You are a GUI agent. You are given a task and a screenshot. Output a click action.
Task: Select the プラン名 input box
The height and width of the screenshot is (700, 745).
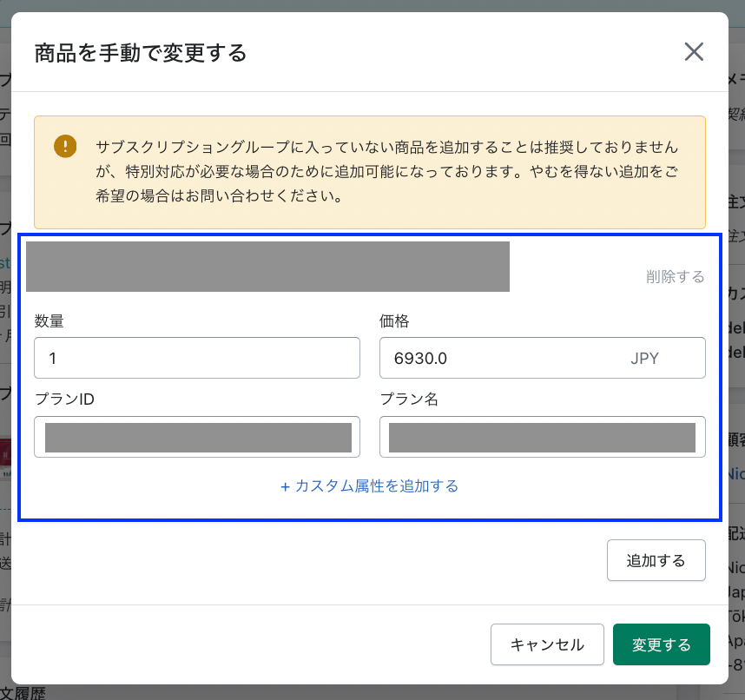coord(542,437)
